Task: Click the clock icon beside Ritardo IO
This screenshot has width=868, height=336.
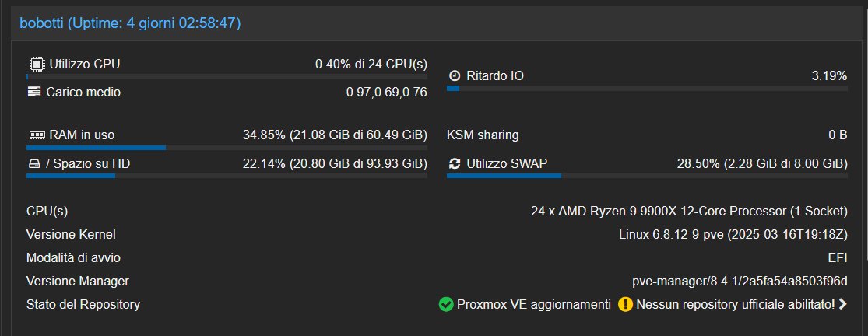Action: [x=455, y=75]
